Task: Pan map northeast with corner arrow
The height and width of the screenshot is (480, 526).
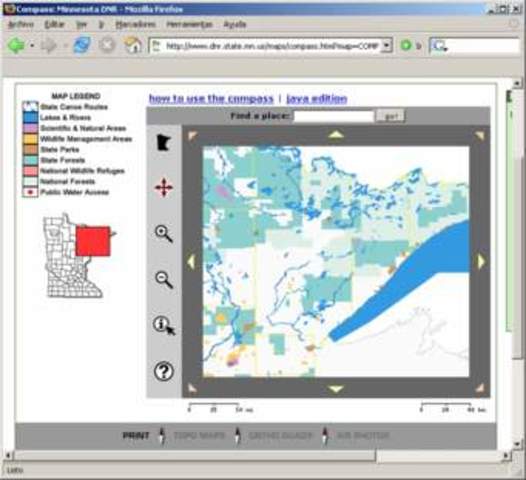Action: [x=480, y=136]
